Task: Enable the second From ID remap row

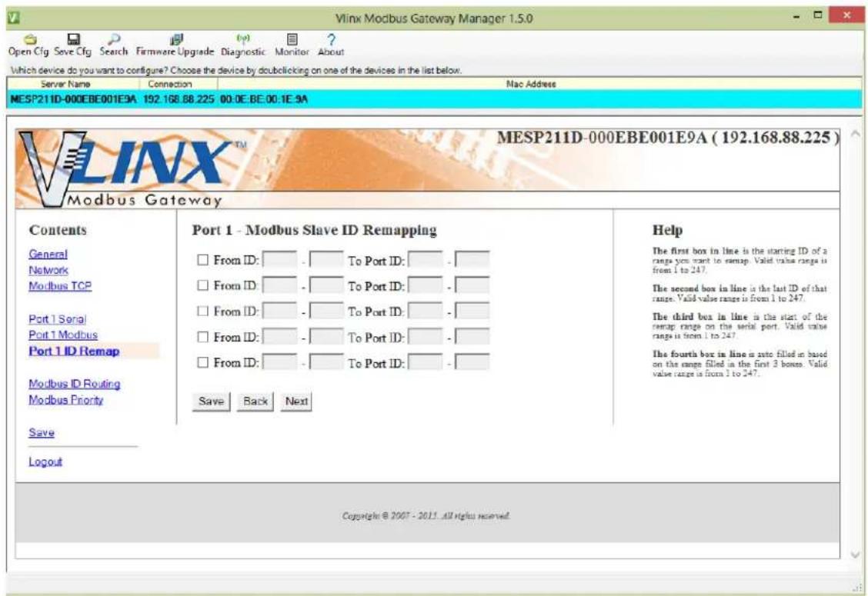Action: pyautogui.click(x=202, y=285)
